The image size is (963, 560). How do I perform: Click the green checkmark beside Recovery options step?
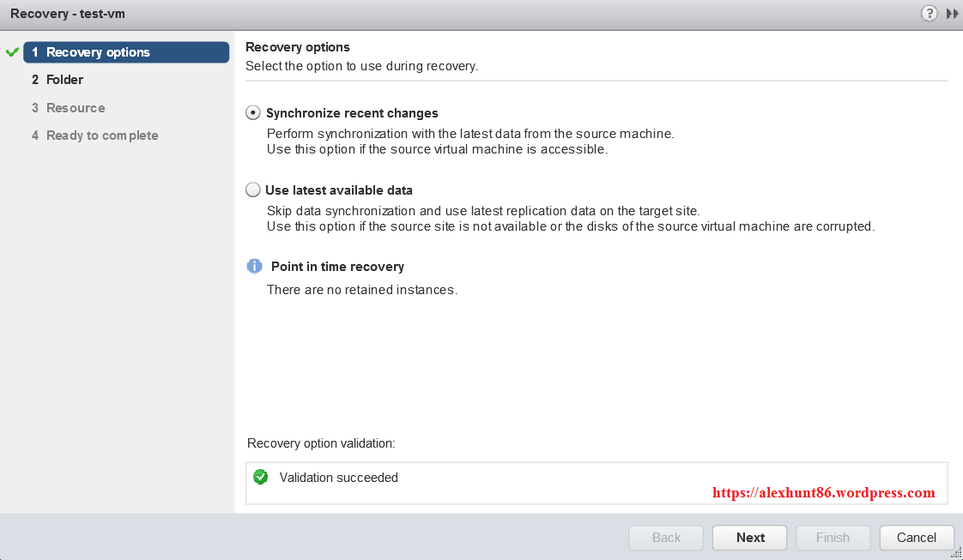pos(12,52)
